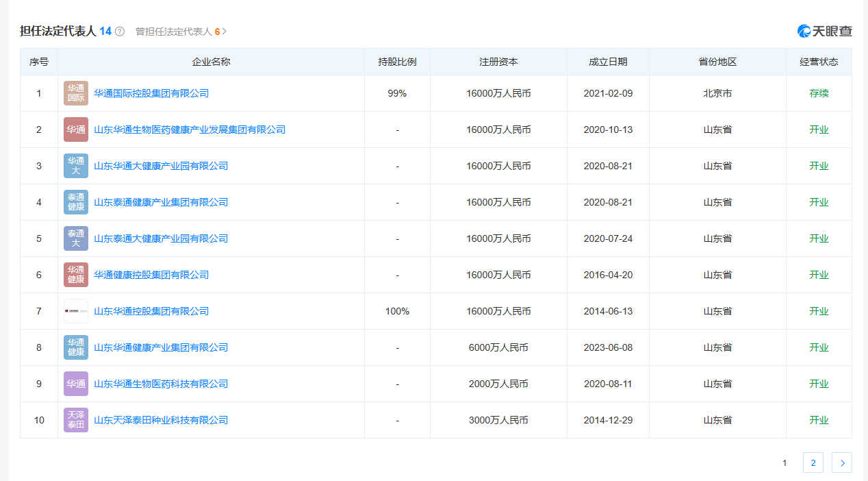The width and height of the screenshot is (868, 481).
Task: Click the red 华通健康 logo in row 6
Action: [76, 275]
